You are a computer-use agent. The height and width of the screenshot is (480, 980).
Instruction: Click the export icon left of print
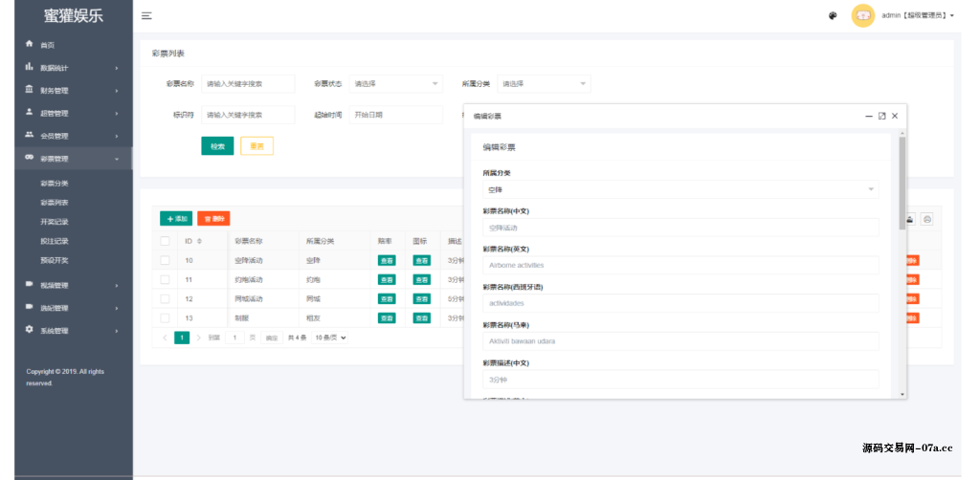point(910,219)
